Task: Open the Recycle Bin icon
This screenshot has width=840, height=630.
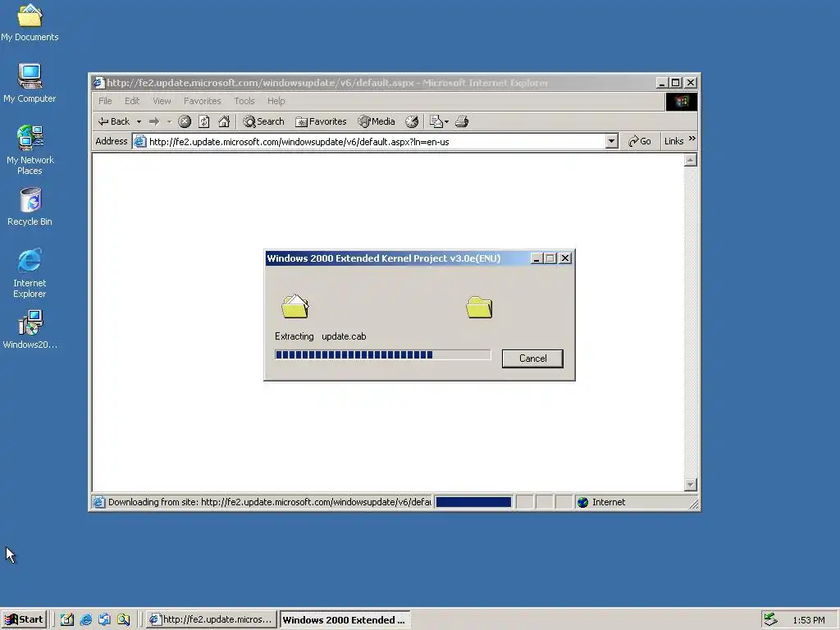Action: pos(30,207)
